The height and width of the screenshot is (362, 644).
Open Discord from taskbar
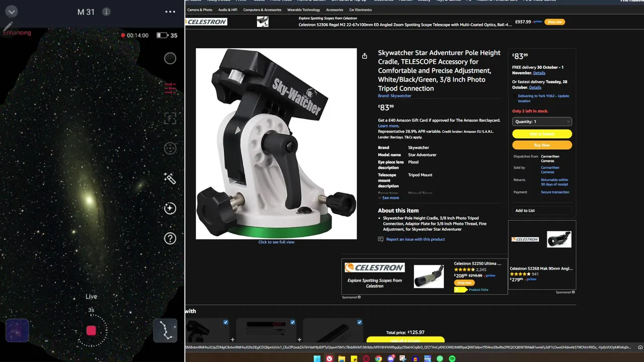(x=391, y=358)
